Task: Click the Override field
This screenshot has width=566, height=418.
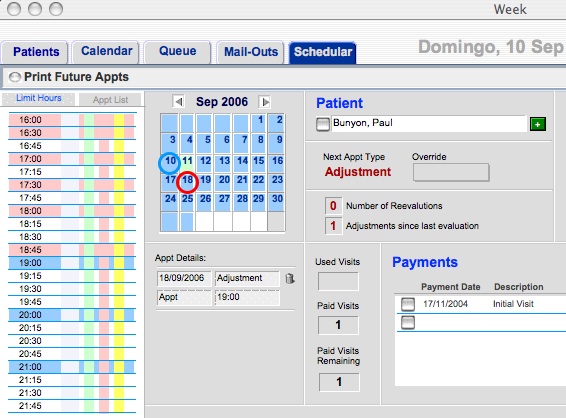Action: pos(451,172)
